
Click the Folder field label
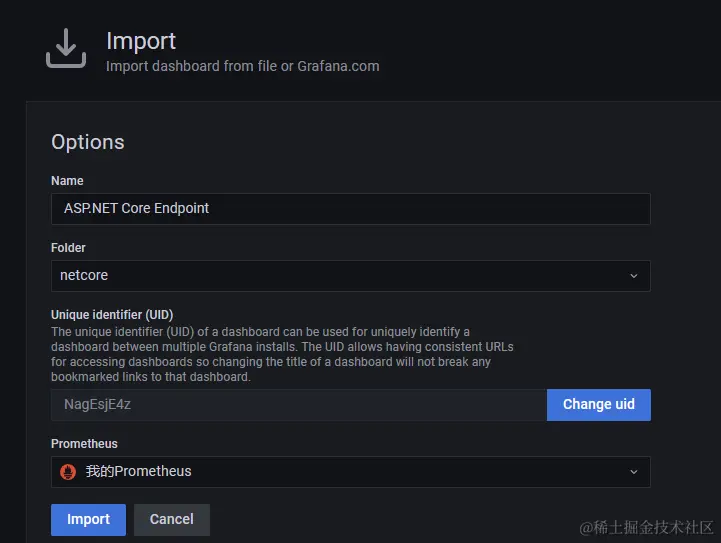pyautogui.click(x=68, y=248)
